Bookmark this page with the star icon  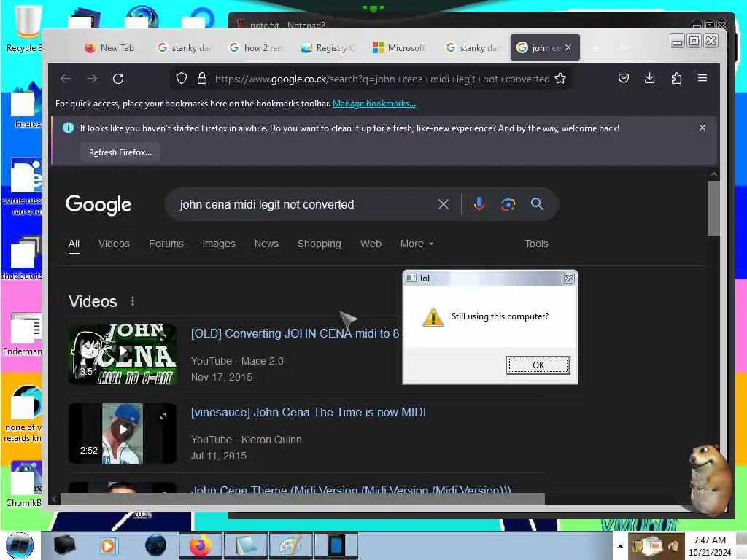tap(560, 79)
